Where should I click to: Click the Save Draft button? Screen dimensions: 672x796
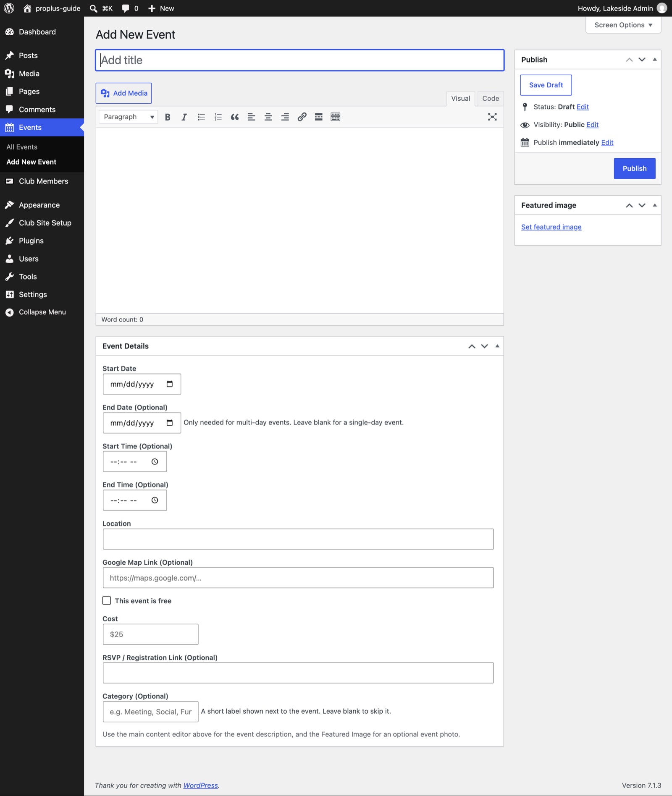click(546, 85)
